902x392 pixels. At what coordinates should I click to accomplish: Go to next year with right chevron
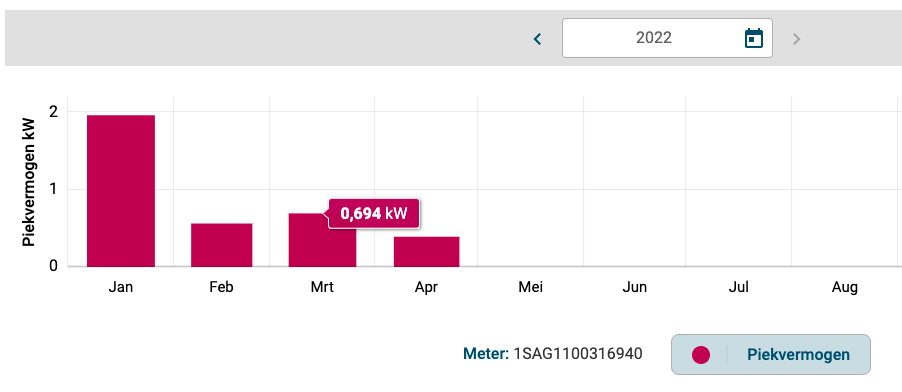[797, 39]
